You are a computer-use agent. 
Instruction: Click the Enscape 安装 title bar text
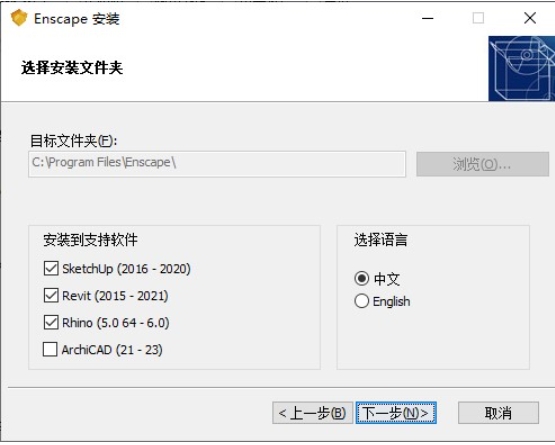77,19
